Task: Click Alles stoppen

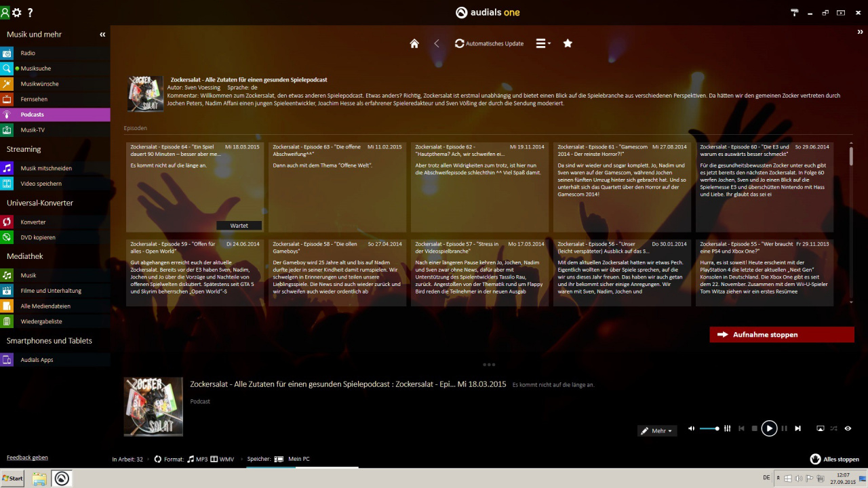Action: (x=835, y=459)
